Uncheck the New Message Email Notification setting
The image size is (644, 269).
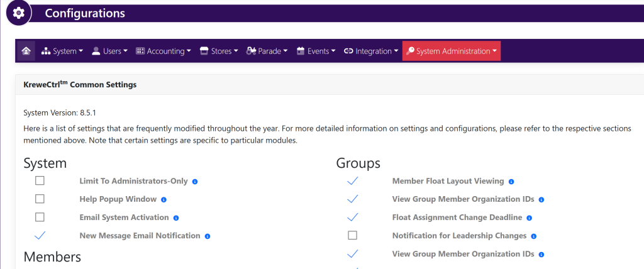(x=40, y=236)
